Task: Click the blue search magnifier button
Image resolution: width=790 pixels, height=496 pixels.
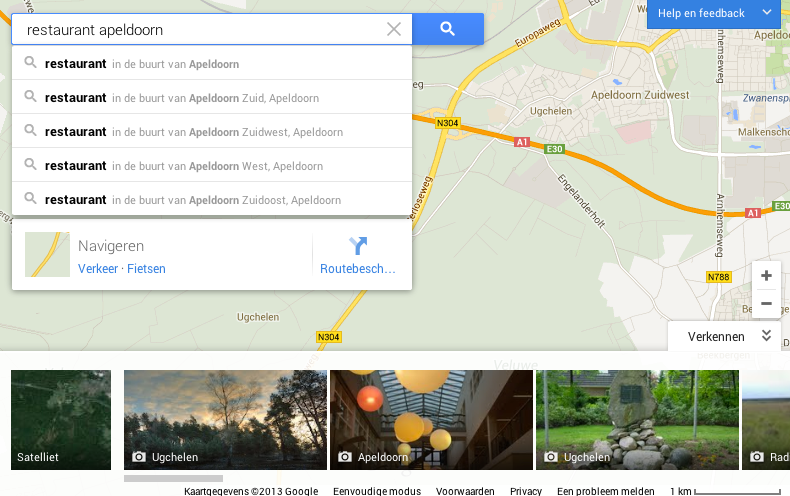Action: (447, 29)
